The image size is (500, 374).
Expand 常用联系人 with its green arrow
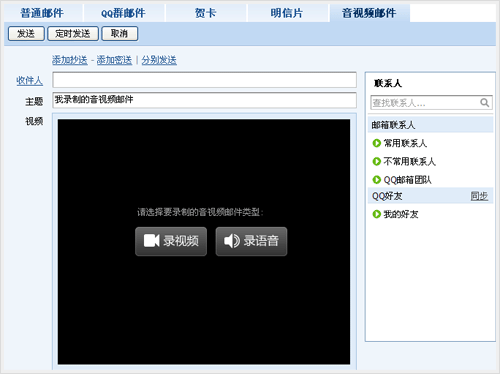pos(377,143)
